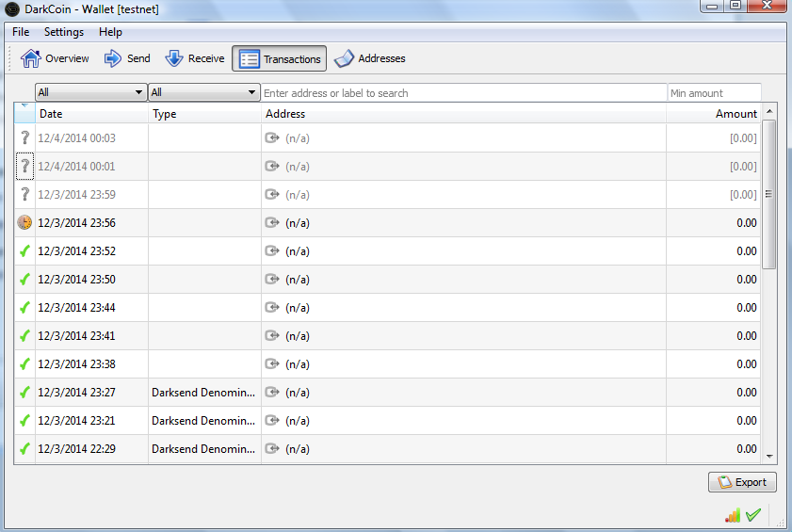Viewport: 792px width, 532px height.
Task: Select the date 12/4/2014 00:03
Action: [x=77, y=137]
